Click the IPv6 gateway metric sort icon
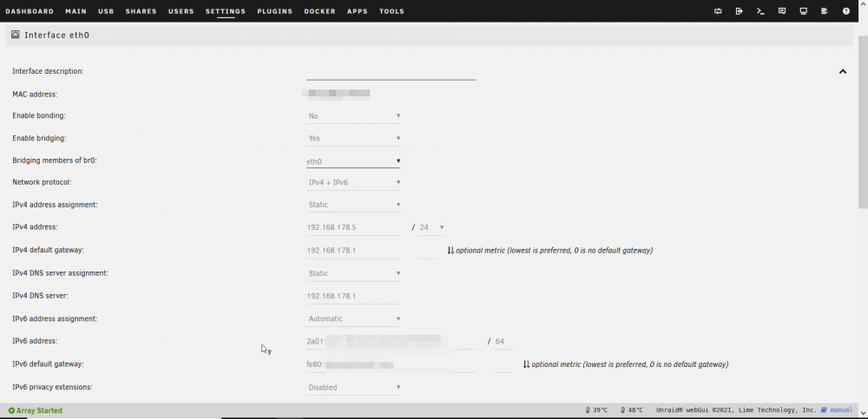The width and height of the screenshot is (868, 419). click(526, 364)
